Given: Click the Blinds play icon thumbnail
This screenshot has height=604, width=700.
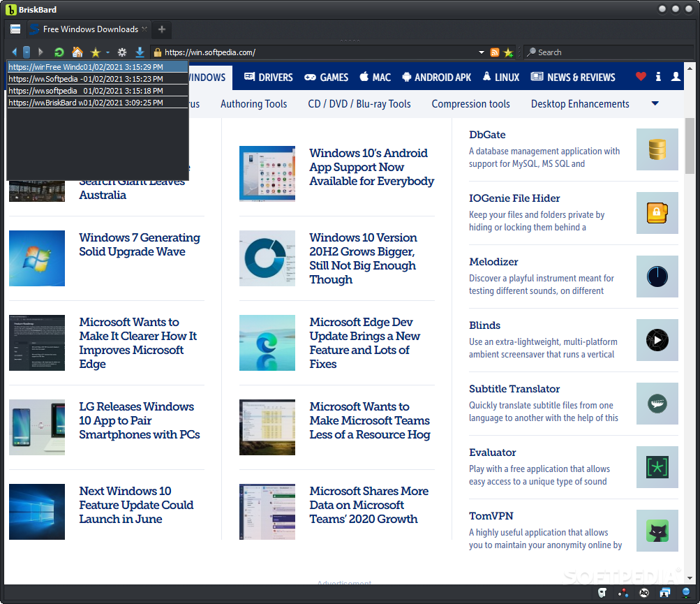Looking at the screenshot, I should (x=657, y=340).
